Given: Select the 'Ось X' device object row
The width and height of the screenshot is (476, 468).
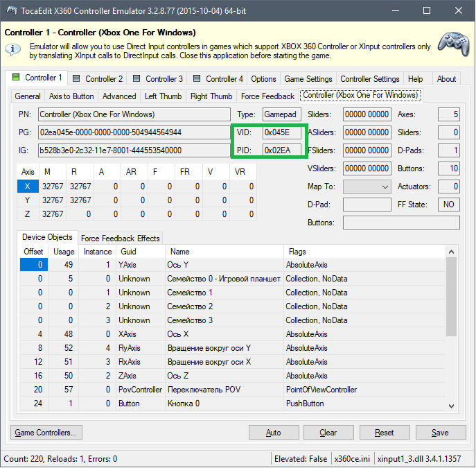Looking at the screenshot, I should pyautogui.click(x=233, y=334).
